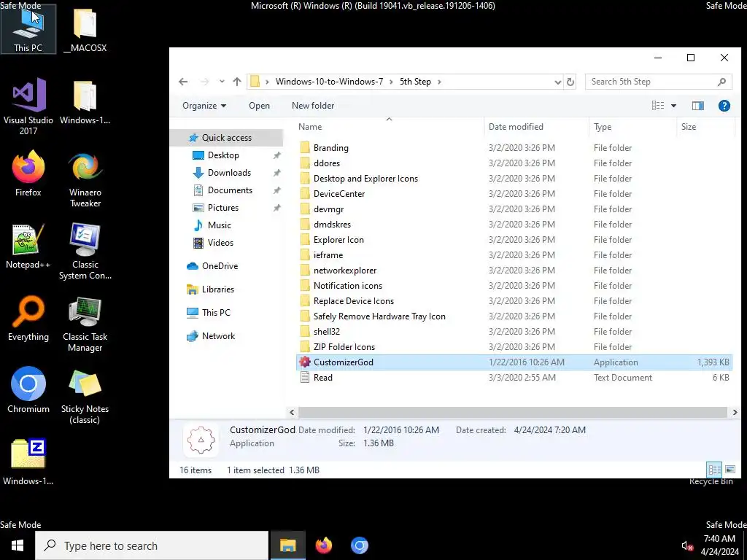The image size is (747, 560).
Task: Click the 5th Step breadcrumb segment
Action: coord(415,82)
